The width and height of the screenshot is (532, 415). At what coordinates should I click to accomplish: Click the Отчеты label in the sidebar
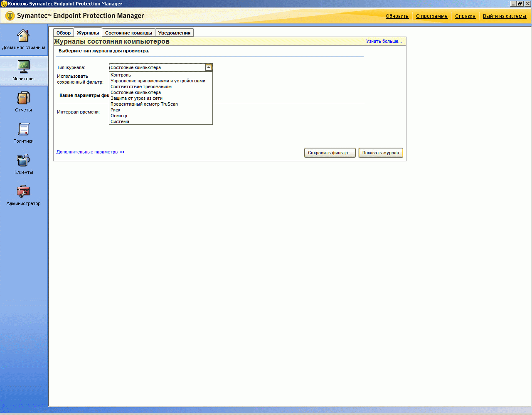pyautogui.click(x=23, y=110)
